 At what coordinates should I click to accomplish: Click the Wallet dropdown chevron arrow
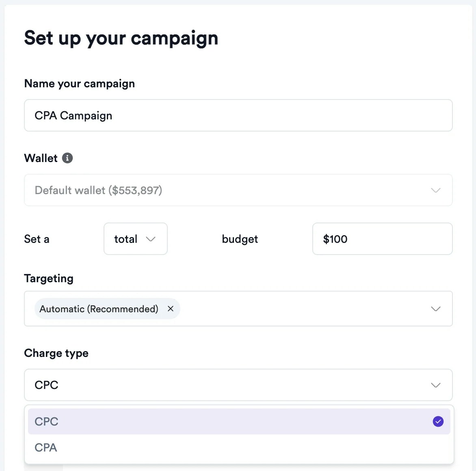pyautogui.click(x=435, y=190)
